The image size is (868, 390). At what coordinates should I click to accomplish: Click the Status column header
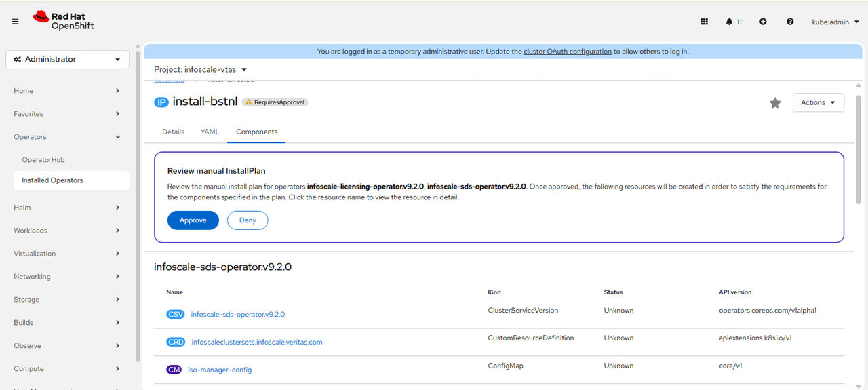point(613,292)
